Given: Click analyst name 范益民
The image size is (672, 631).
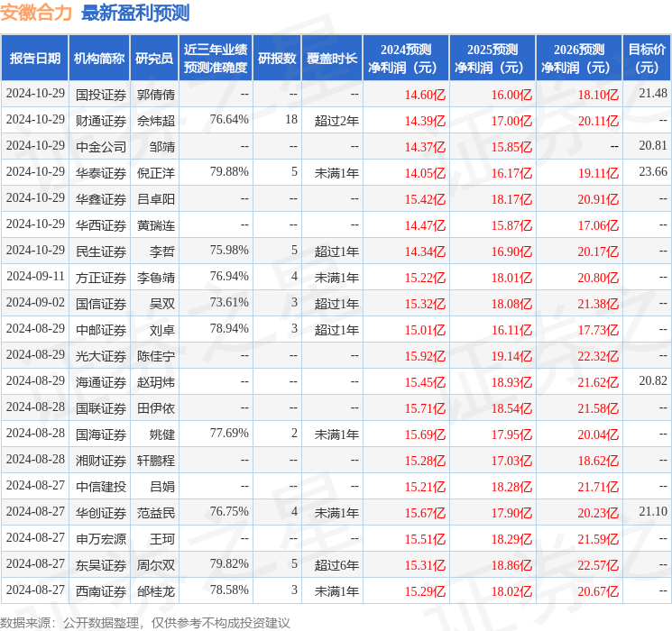Looking at the screenshot, I should [x=156, y=513].
